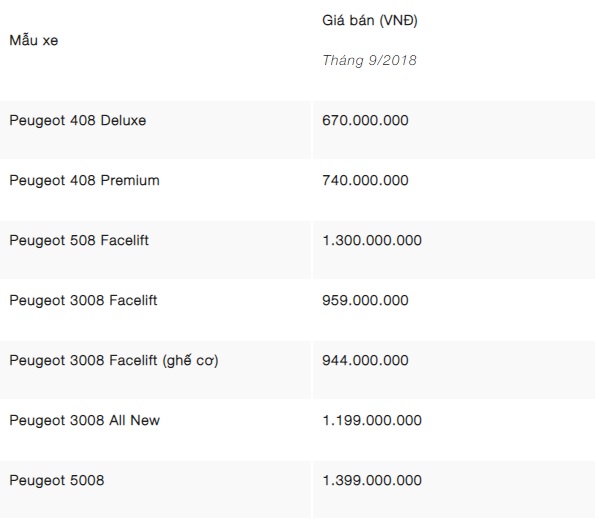Select the 959.000.000 price value
595x518 pixels.
coord(365,300)
